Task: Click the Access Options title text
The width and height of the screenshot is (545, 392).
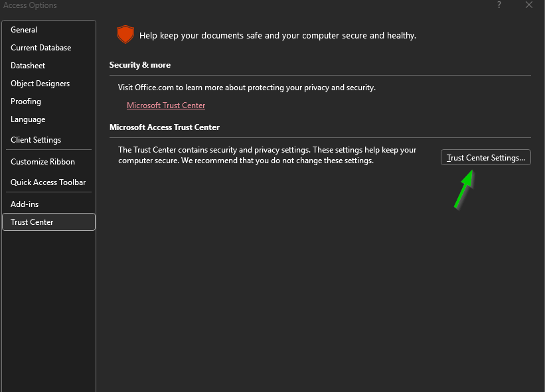Action: point(30,5)
